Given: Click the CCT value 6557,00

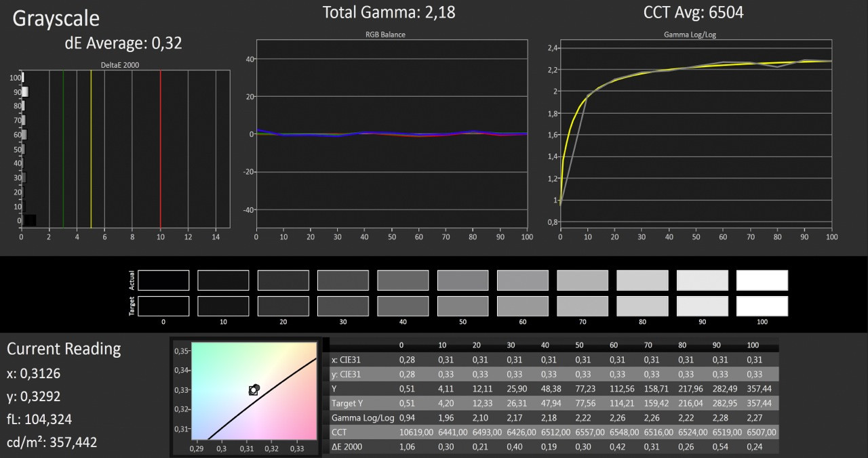Looking at the screenshot, I should point(589,432).
